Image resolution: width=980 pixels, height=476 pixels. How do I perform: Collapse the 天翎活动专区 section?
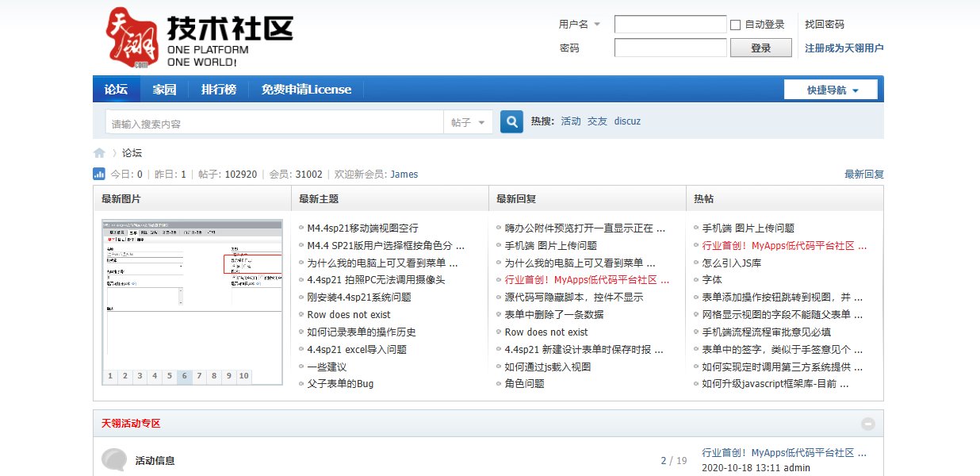(868, 424)
